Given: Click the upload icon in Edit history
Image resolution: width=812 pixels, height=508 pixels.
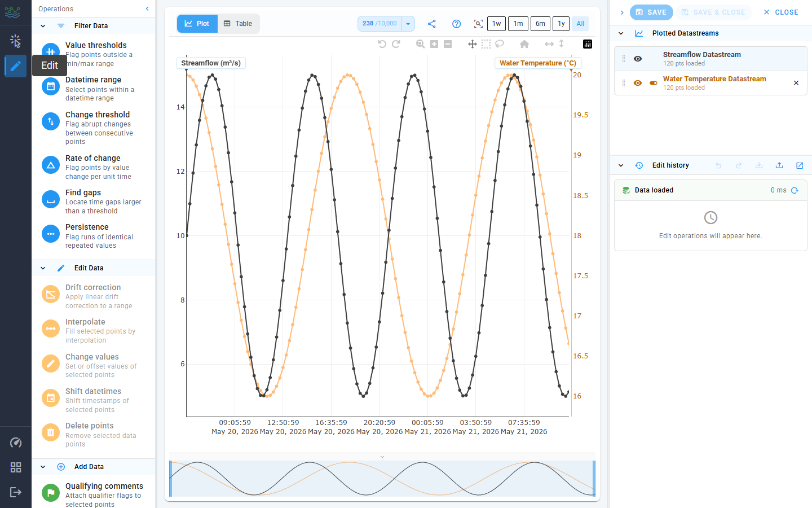Looking at the screenshot, I should click(779, 165).
